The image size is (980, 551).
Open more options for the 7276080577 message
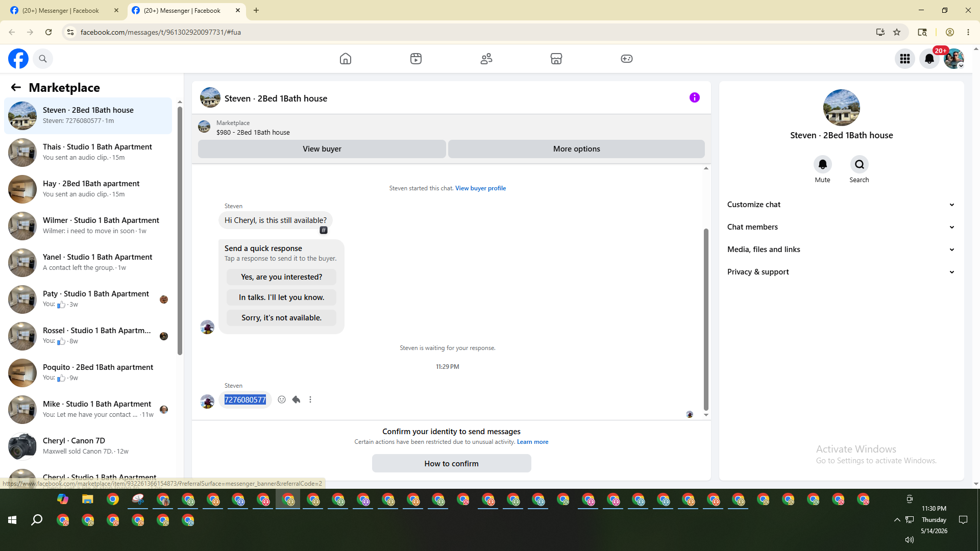[x=310, y=399]
